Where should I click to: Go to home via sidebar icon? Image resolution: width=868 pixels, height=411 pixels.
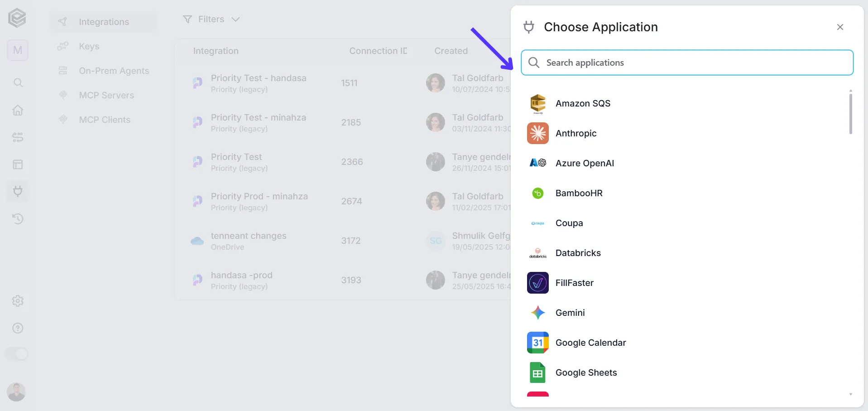pos(18,110)
